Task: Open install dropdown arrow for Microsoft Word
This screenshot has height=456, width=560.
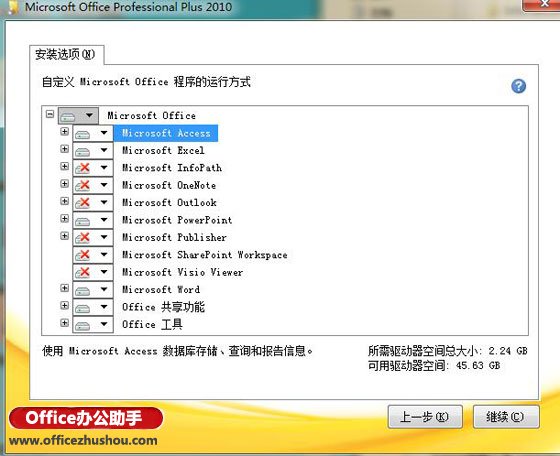Action: (x=104, y=290)
